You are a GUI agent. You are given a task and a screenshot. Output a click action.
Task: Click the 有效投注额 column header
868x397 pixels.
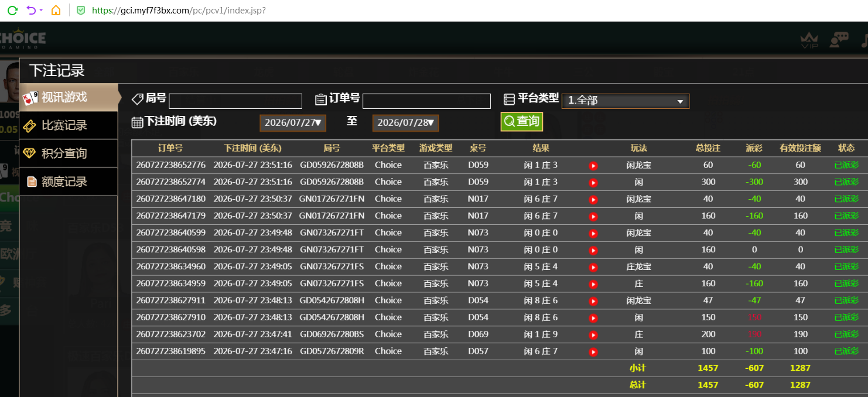click(800, 148)
